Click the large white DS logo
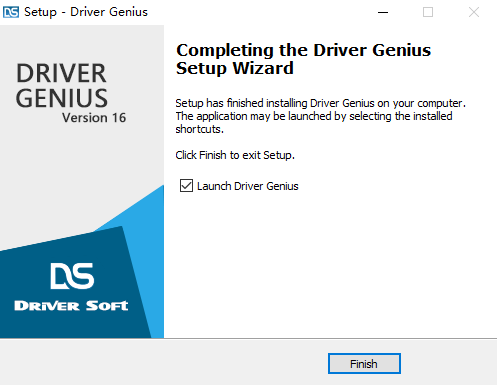497x385 pixels. 72,276
